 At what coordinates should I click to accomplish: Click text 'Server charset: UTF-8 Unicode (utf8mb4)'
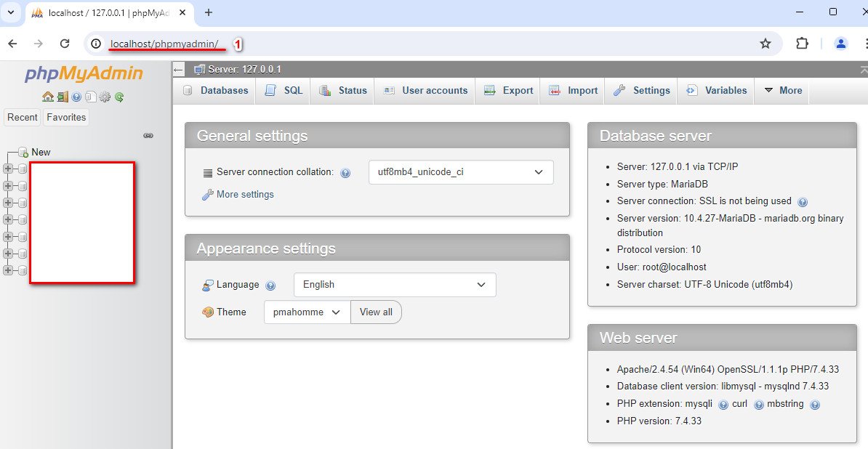704,284
